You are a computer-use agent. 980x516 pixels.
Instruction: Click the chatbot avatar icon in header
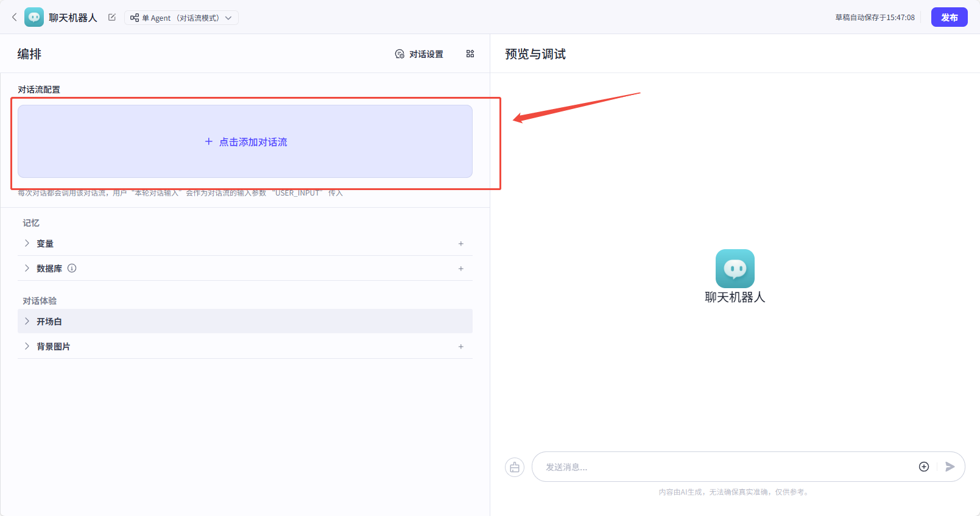click(34, 17)
